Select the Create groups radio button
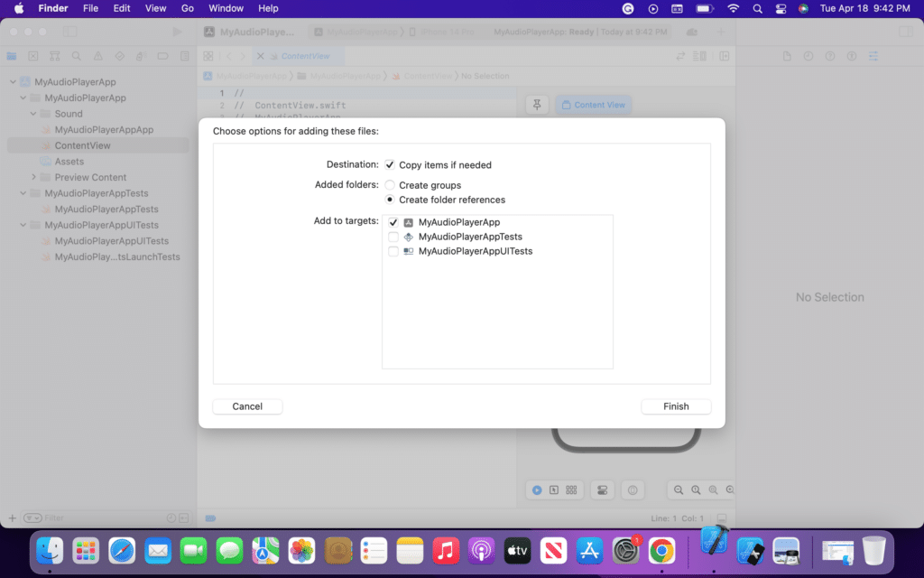The height and width of the screenshot is (578, 924). click(x=389, y=184)
